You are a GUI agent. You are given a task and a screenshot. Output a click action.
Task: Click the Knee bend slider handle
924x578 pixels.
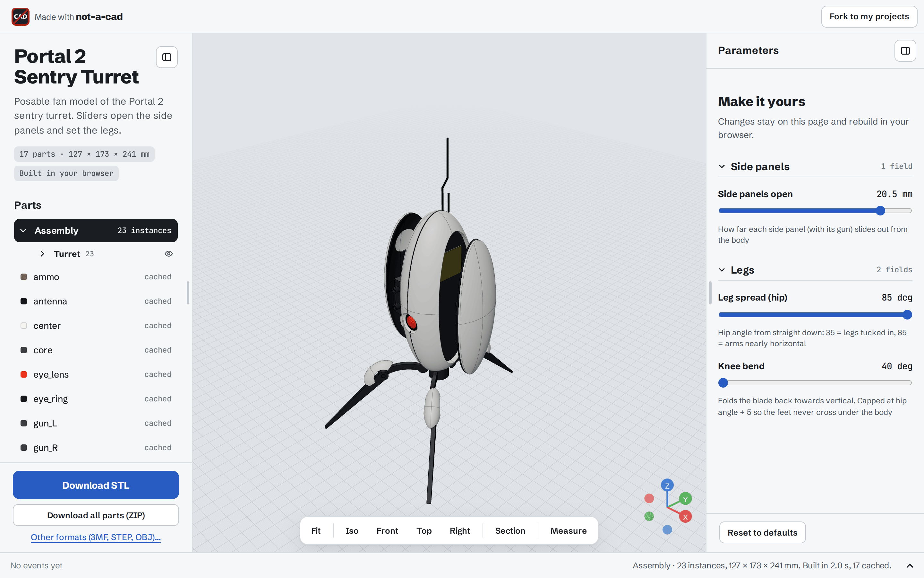point(723,383)
